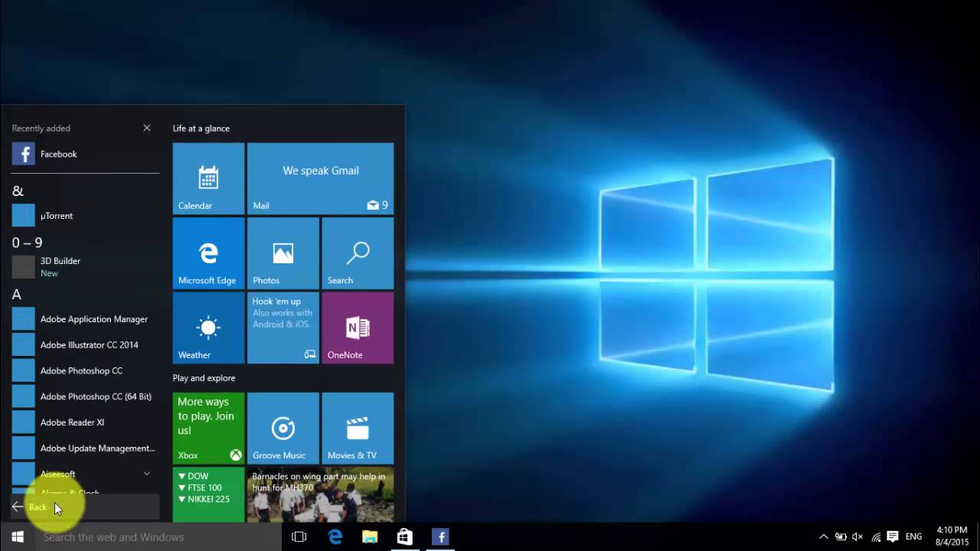980x551 pixels.
Task: Open Adobe Update Management entry
Action: click(85, 448)
